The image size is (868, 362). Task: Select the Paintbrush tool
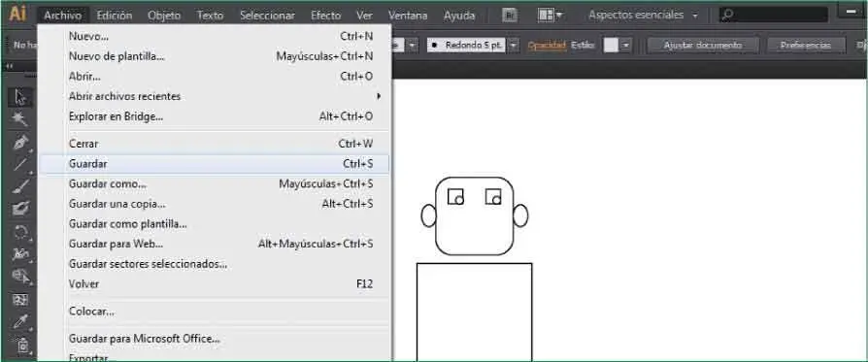tap(20, 186)
